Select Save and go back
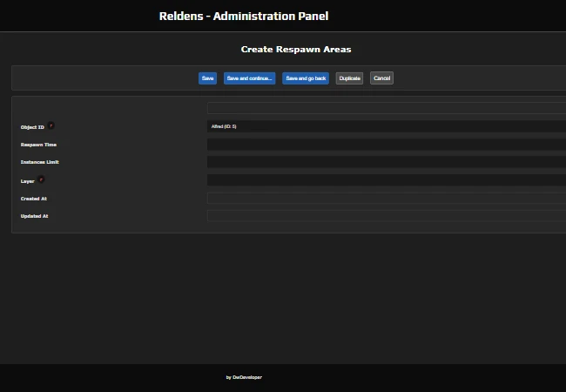This screenshot has width=566, height=392. click(x=306, y=78)
